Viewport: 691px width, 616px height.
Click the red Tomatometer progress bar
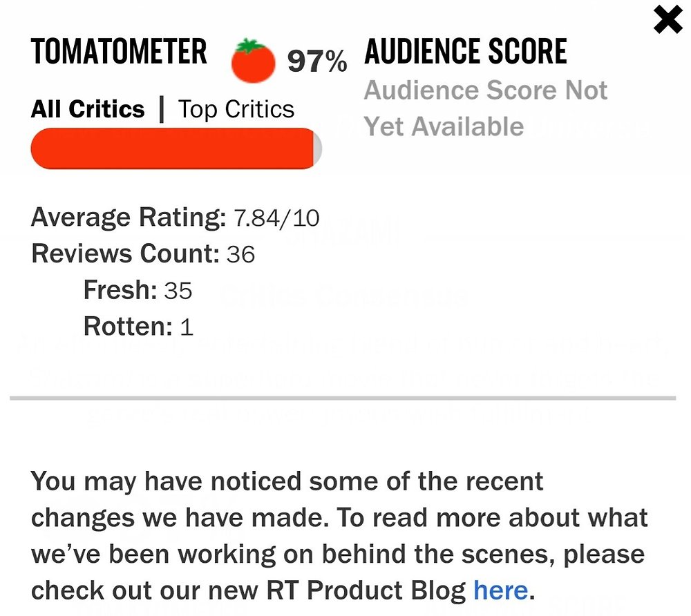pos(176,148)
